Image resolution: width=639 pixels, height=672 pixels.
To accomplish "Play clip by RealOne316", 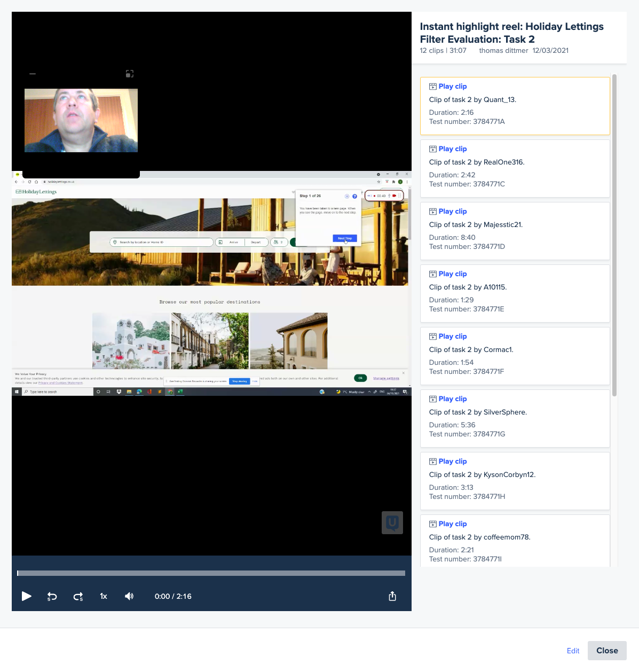I will pos(452,149).
